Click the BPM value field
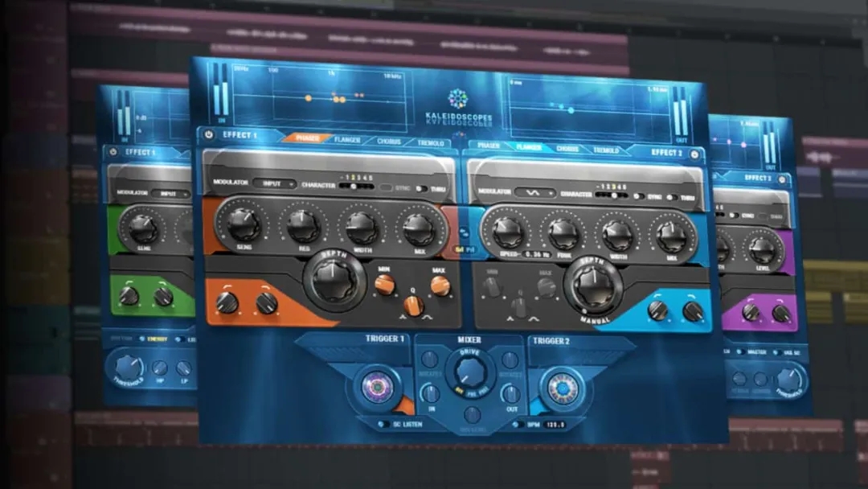Screen dimensions: 868x489 pyautogui.click(x=555, y=425)
